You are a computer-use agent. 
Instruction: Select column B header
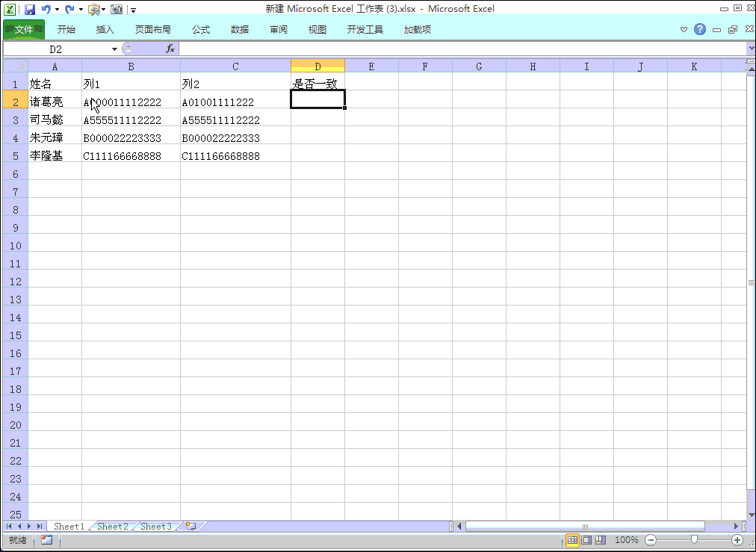(x=131, y=66)
